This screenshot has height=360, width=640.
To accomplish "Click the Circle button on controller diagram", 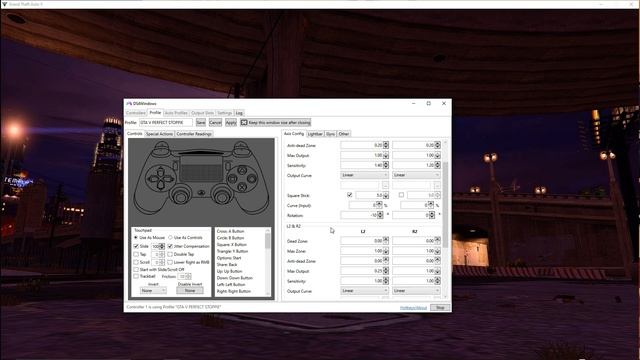I will click(251, 179).
